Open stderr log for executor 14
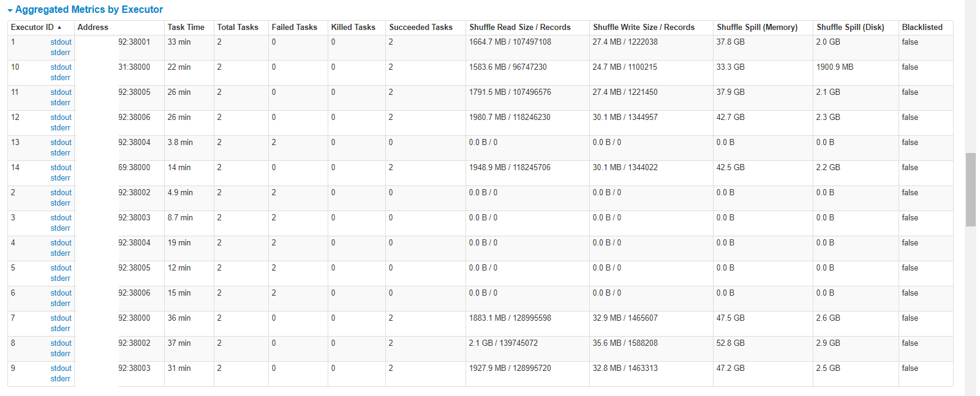The height and width of the screenshot is (396, 980). [60, 178]
